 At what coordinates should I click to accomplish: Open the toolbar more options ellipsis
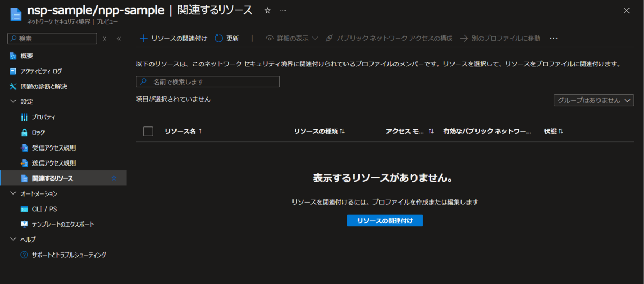click(x=554, y=39)
